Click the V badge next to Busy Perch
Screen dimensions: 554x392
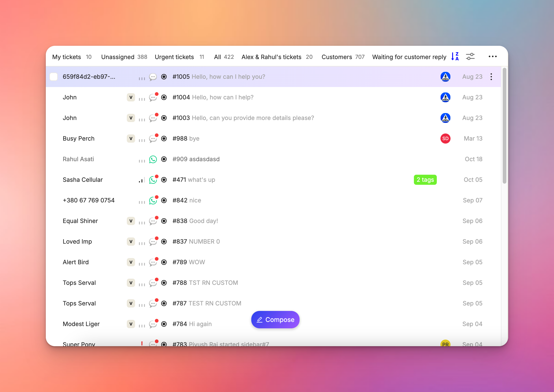pos(131,139)
